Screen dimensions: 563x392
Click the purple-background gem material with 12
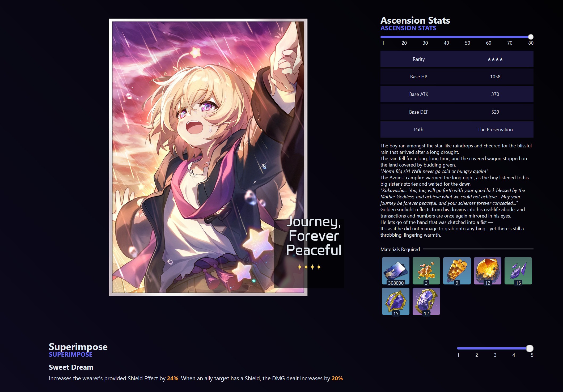point(426,301)
